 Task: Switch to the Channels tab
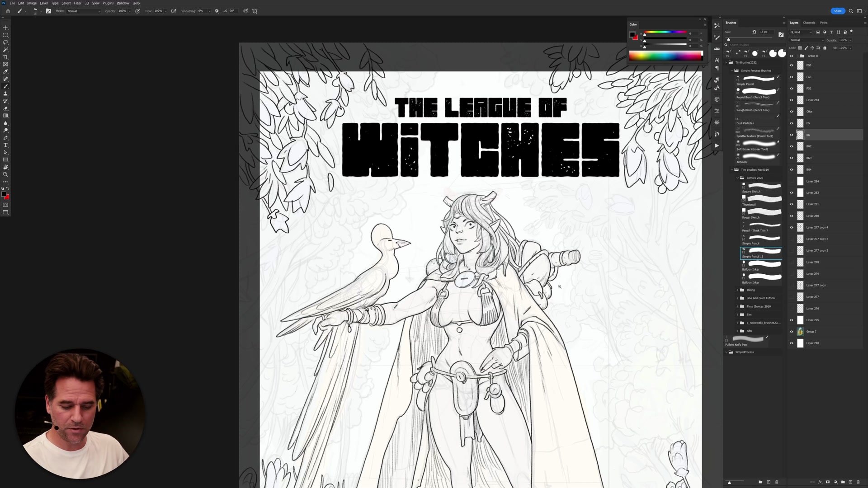809,23
